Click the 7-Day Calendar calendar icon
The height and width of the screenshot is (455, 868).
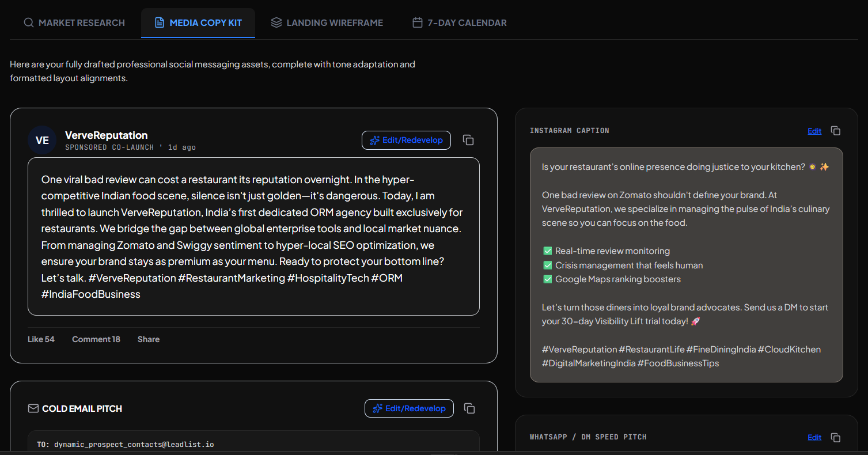pos(418,23)
